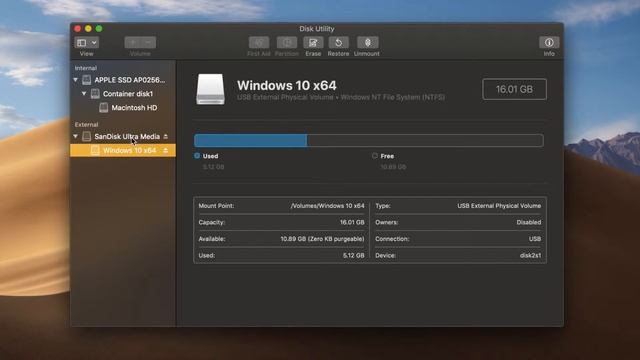Screen dimensions: 640x360
Task: Click the free-space portion of the bar
Action: pos(425,140)
